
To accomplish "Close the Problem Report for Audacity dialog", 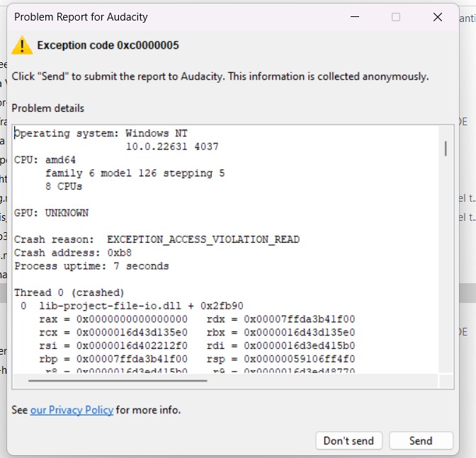I will point(438,17).
